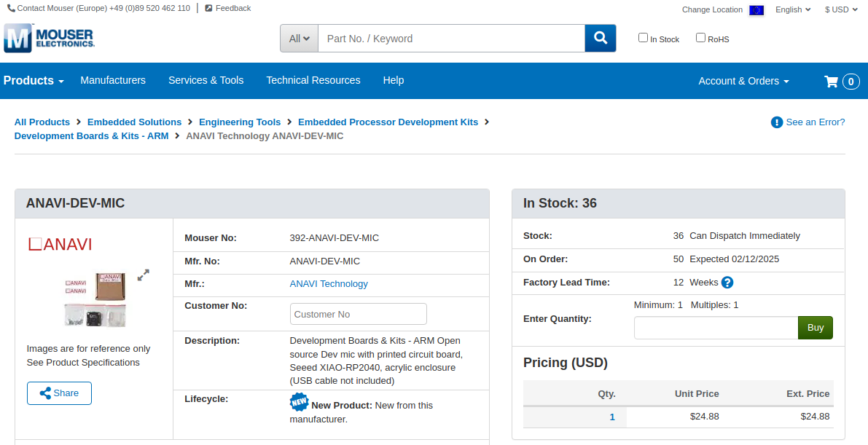Click the Factory Lead Time help icon
This screenshot has height=445, width=868.
tap(727, 283)
